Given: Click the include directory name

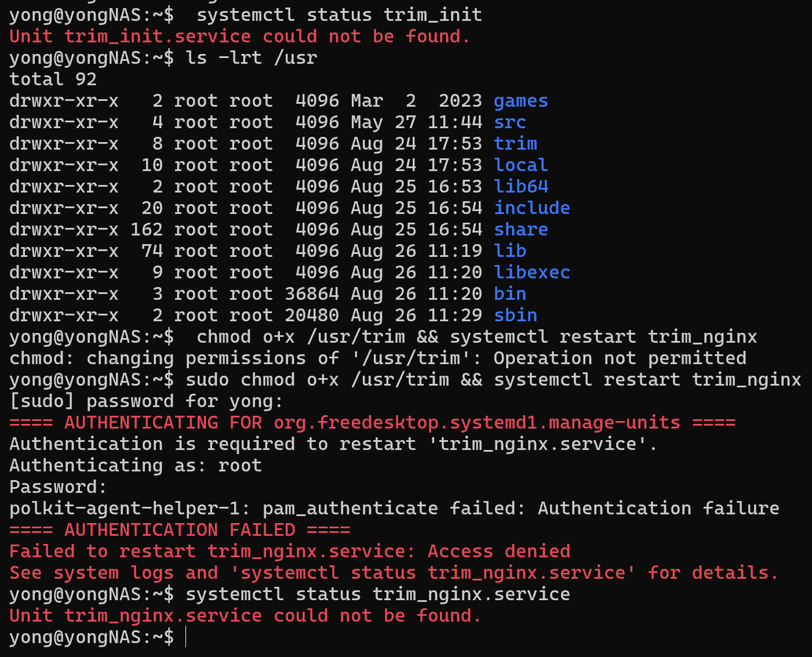Looking at the screenshot, I should coord(531,208).
